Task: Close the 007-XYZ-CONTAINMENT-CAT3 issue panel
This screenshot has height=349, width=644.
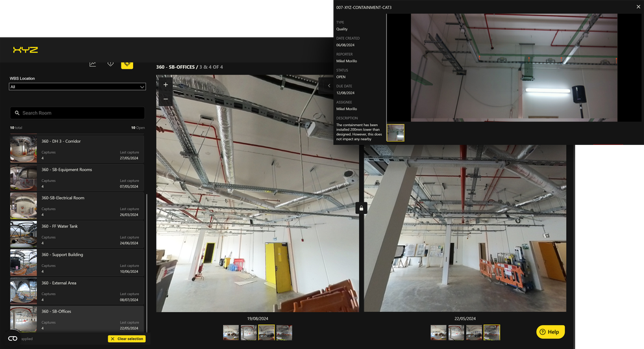Action: [638, 6]
